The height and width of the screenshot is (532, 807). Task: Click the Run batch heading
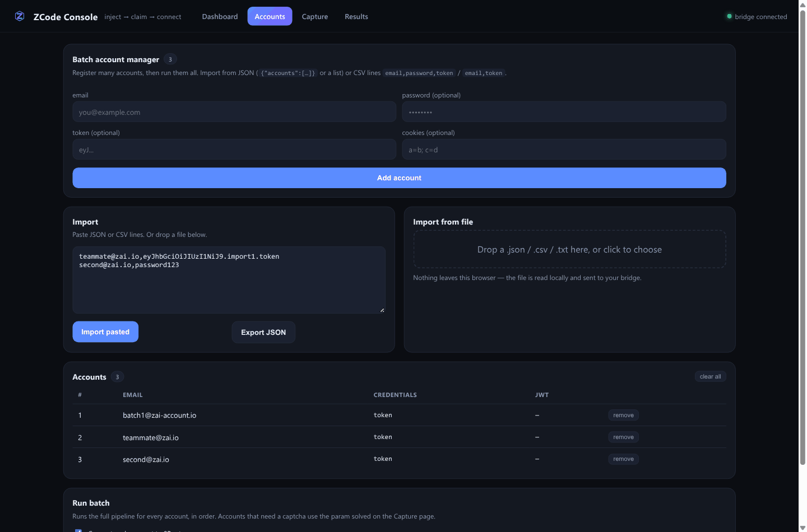tap(91, 503)
